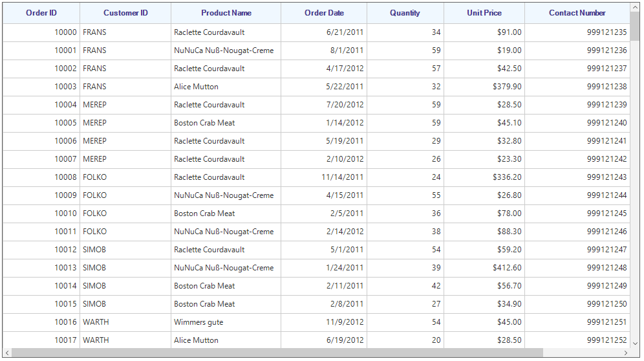Select Order ID cell 10001
The height and width of the screenshot is (361, 644).
(41, 50)
